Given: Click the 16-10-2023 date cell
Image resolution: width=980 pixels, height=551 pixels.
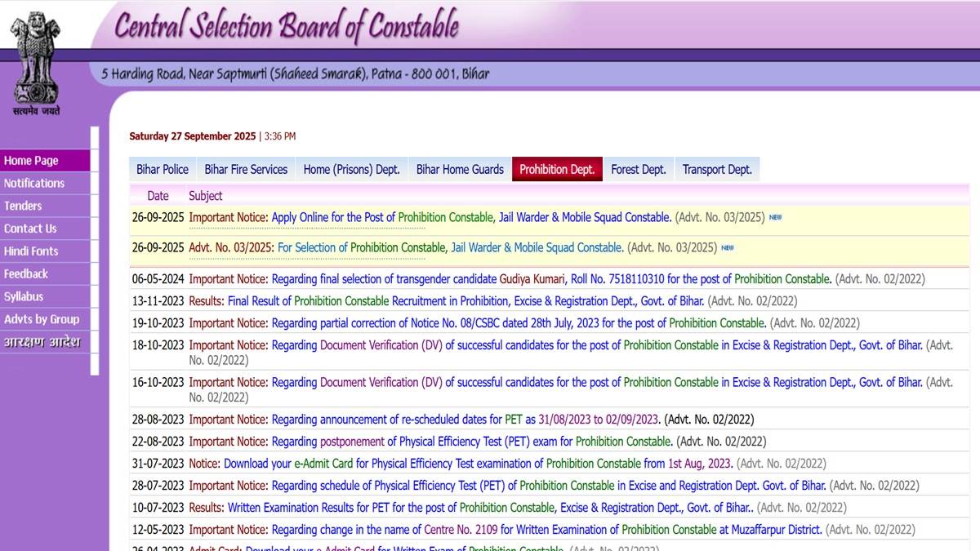Looking at the screenshot, I should [x=158, y=382].
